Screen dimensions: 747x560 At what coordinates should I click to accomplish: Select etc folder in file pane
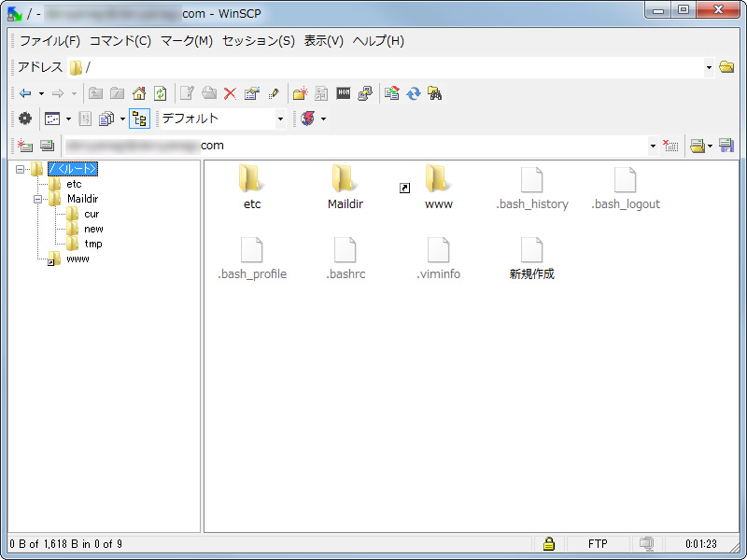click(x=251, y=188)
